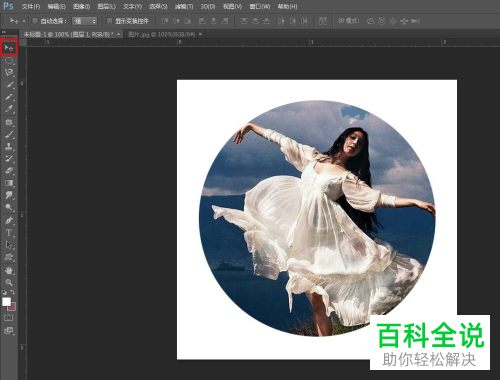Screen dimensions: 500x380
Task: Reset to default foreground and background colors
Action: coord(5,292)
